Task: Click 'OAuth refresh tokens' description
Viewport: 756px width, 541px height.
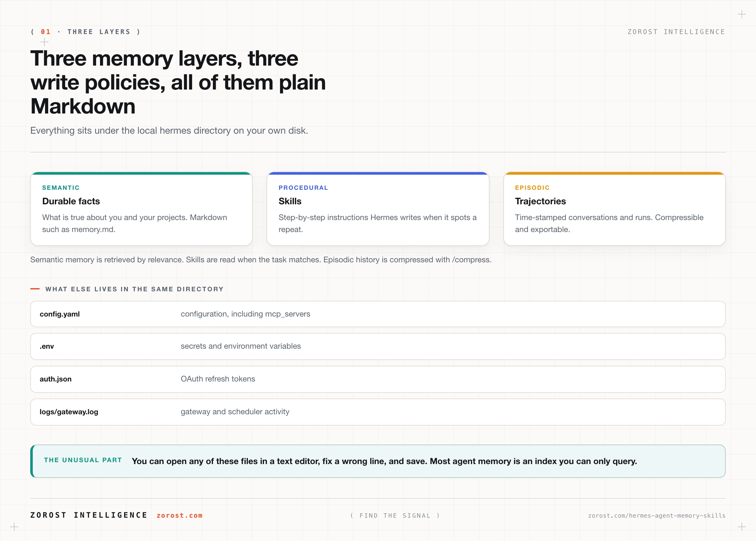Action: point(218,379)
